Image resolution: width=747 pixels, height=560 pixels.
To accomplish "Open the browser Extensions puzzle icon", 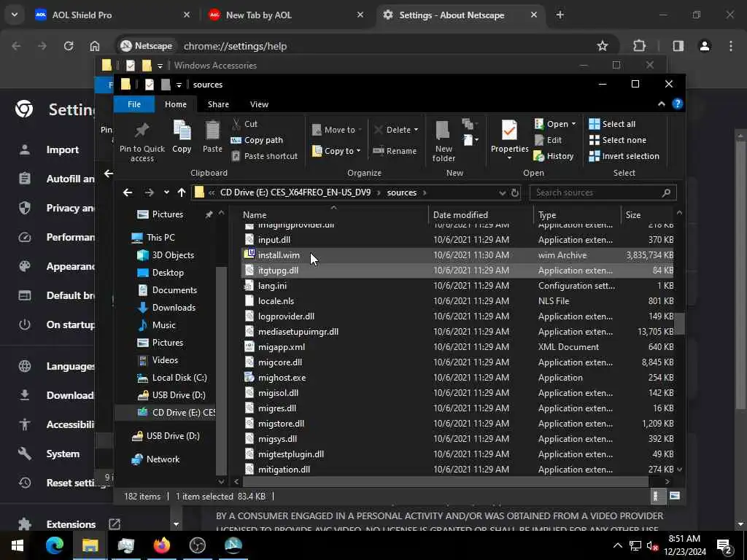I will click(639, 46).
